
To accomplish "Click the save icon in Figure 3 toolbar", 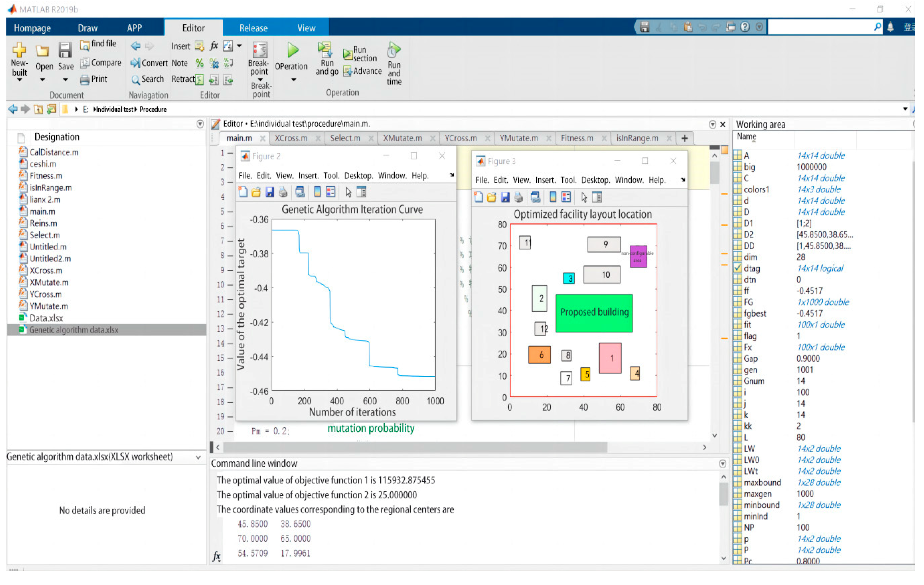I will (x=505, y=197).
